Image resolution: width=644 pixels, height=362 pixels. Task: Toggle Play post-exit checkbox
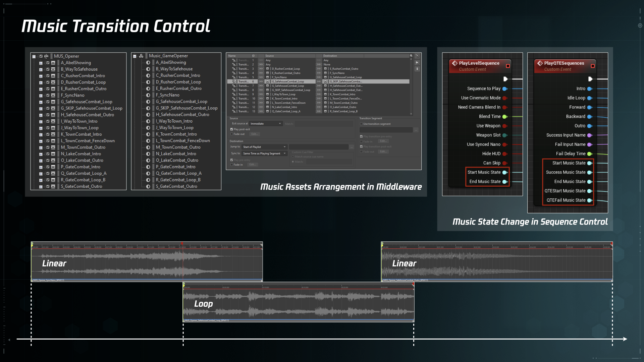point(232,129)
